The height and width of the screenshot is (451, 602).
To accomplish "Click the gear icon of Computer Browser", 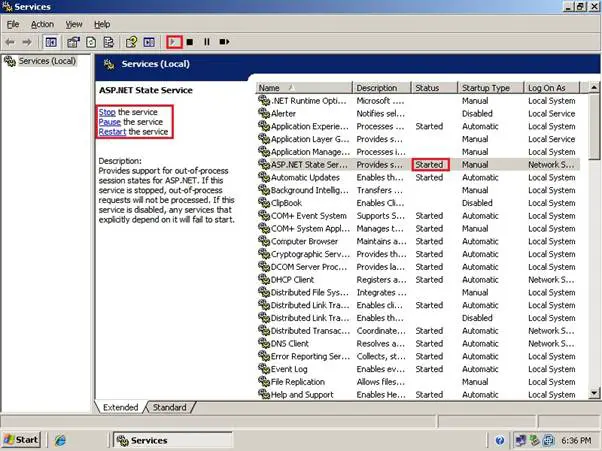I will [264, 241].
